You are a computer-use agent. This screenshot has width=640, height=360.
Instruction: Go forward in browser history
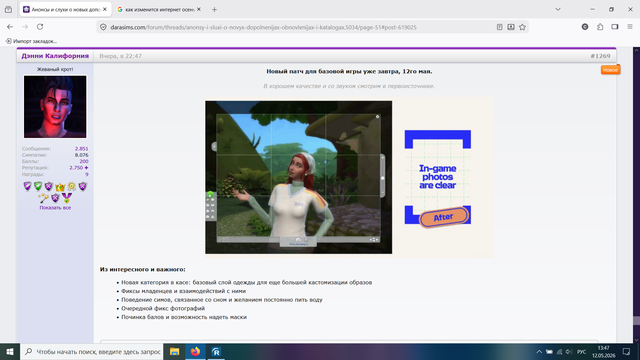25,27
